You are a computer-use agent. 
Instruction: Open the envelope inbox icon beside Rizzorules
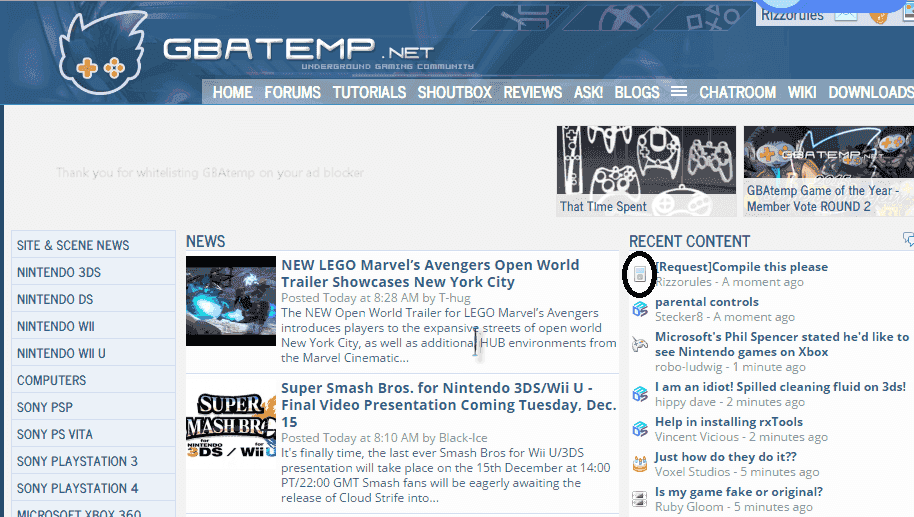click(x=846, y=15)
